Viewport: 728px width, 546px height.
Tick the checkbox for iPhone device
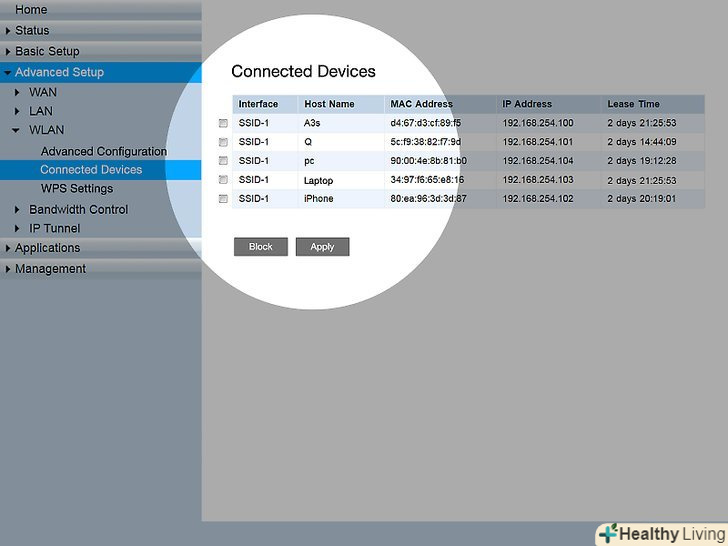(223, 199)
